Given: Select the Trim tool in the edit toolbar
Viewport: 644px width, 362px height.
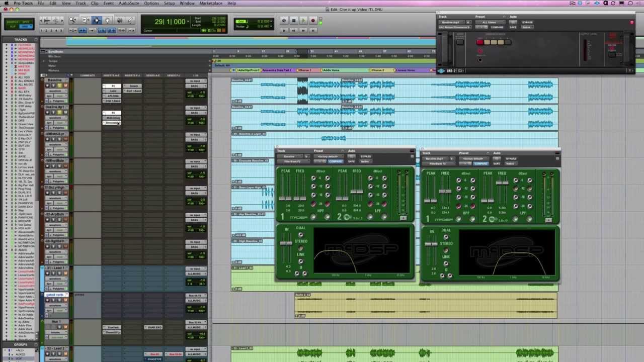Looking at the screenshot, I should [86, 20].
